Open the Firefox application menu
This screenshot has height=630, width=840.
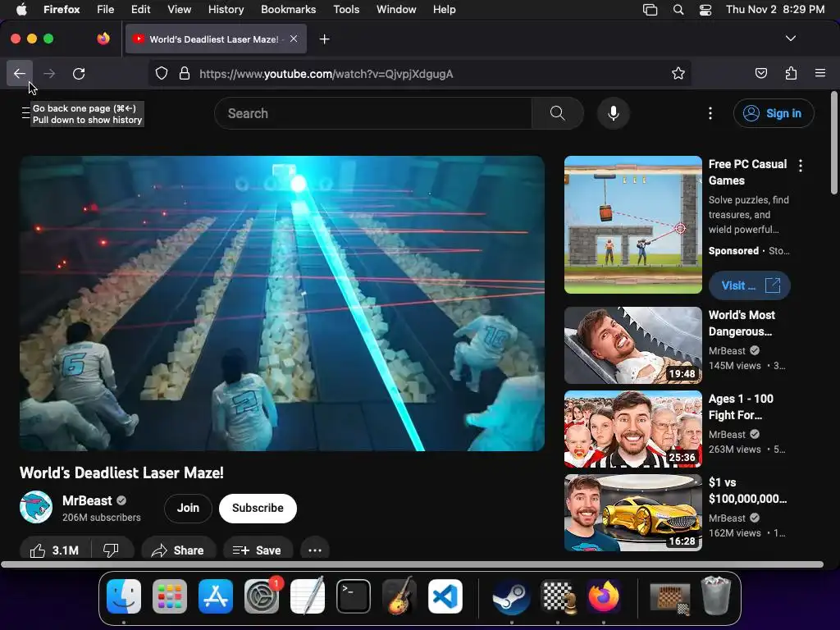(x=62, y=9)
